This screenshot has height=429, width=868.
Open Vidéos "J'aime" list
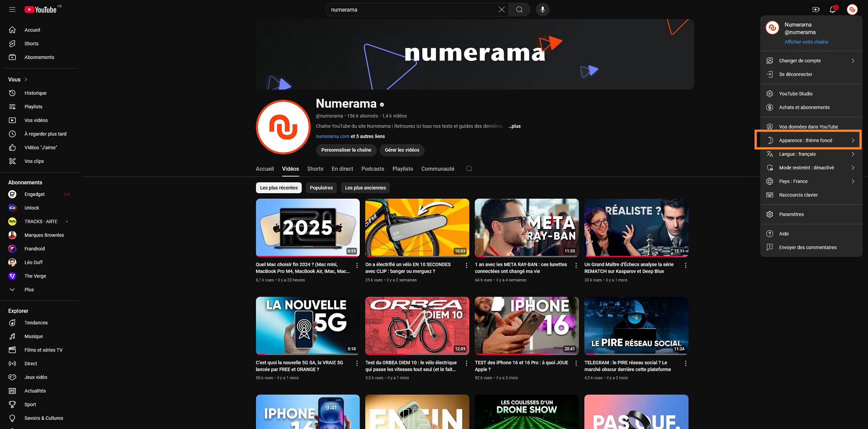(41, 147)
